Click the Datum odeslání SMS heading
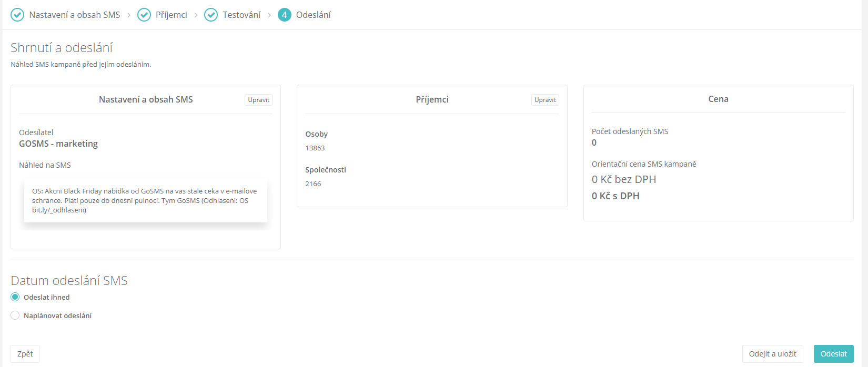Image resolution: width=868 pixels, height=367 pixels. coord(69,280)
